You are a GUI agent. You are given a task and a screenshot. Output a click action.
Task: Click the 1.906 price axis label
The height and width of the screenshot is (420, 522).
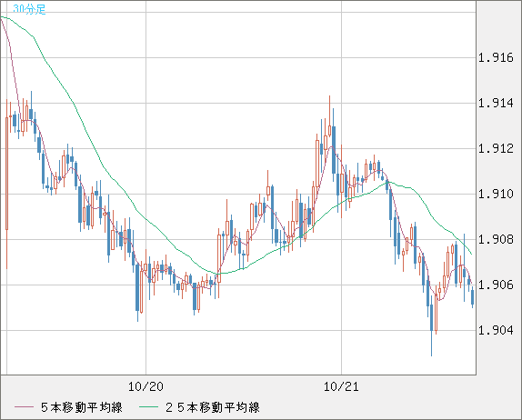[496, 285]
